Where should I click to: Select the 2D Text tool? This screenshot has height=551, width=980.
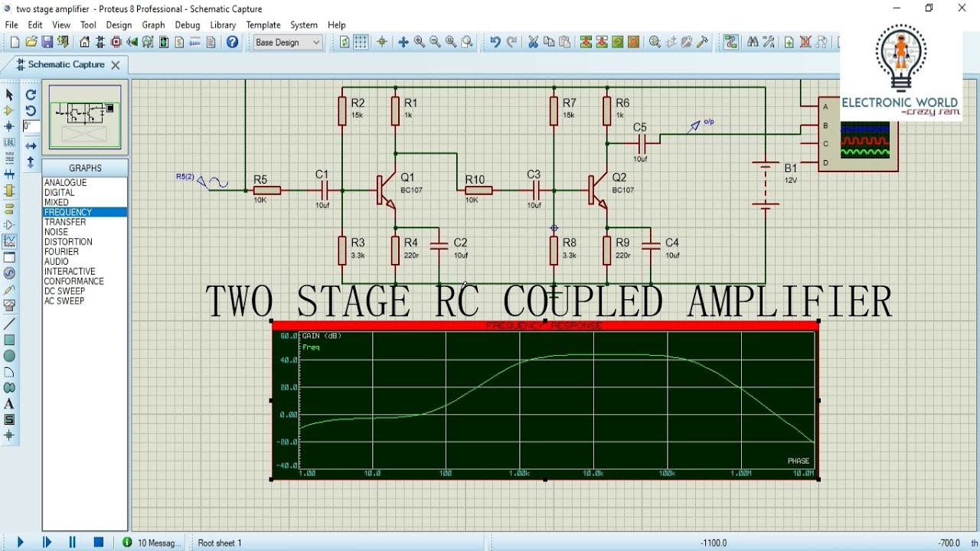(9, 404)
